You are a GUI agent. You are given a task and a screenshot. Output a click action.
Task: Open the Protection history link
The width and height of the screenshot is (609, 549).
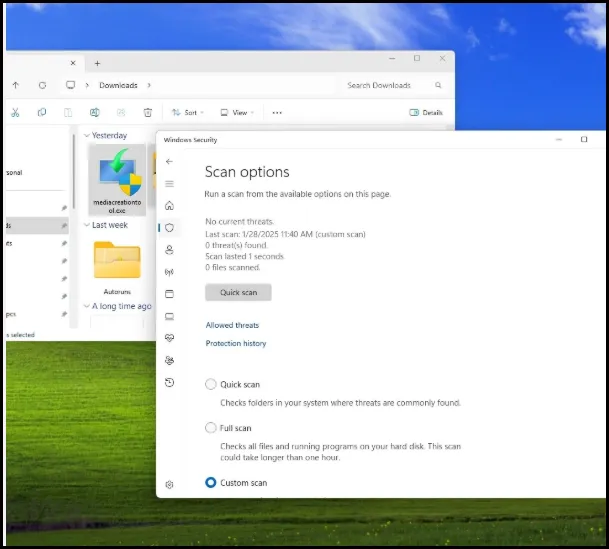pyautogui.click(x=236, y=343)
